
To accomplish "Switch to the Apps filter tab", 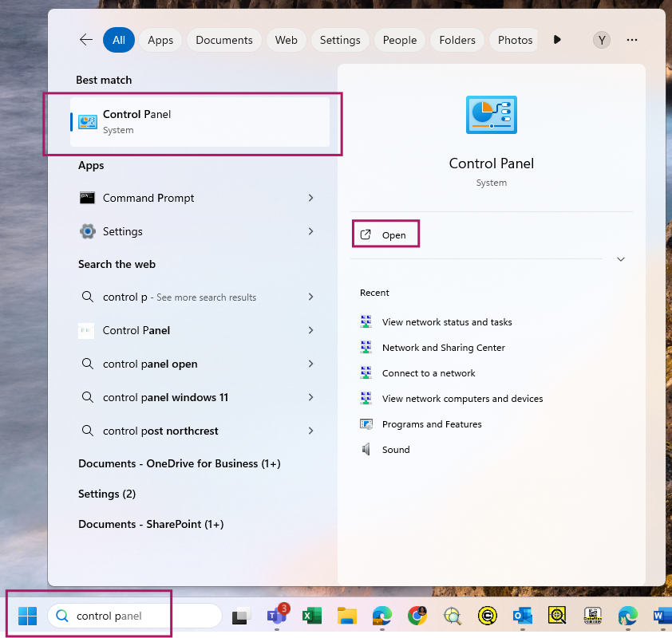I will tap(160, 40).
